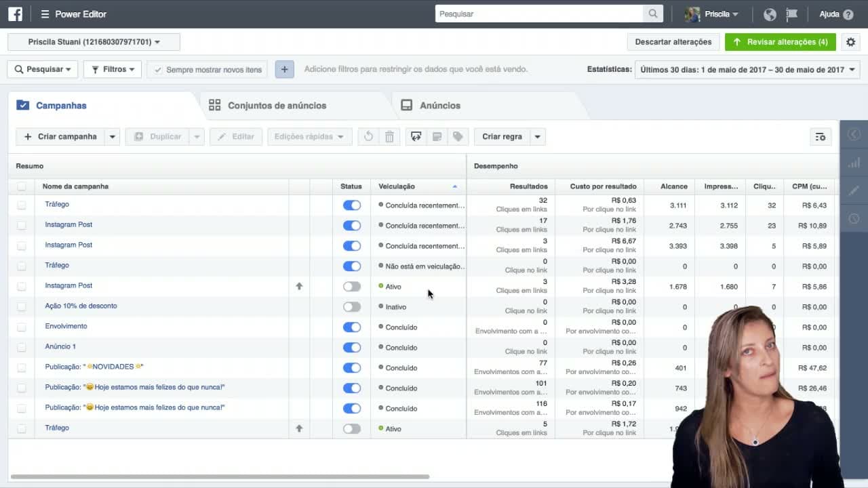Click ascending sort arrow on Veiculação column
Image resolution: width=868 pixels, height=488 pixels.
point(455,186)
